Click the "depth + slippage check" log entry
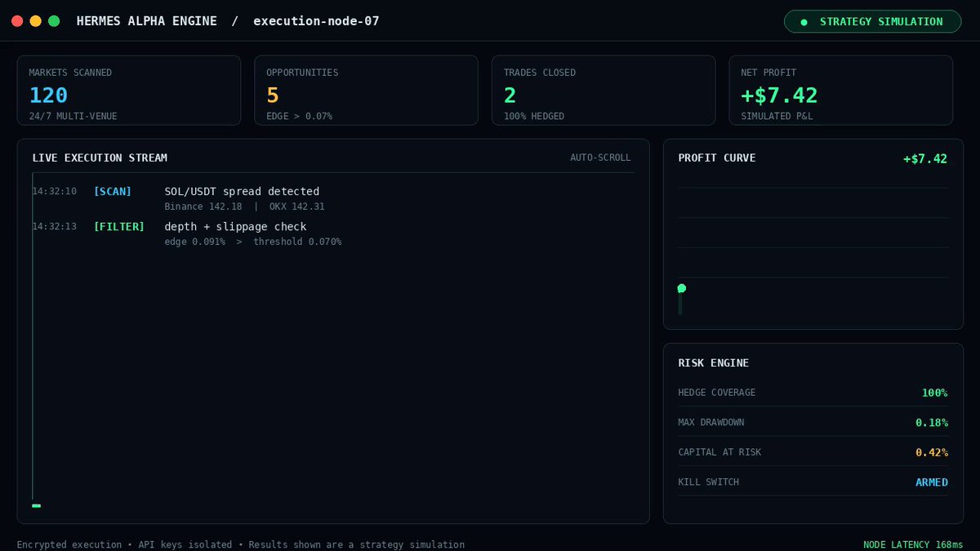The image size is (980, 551). pyautogui.click(x=235, y=227)
